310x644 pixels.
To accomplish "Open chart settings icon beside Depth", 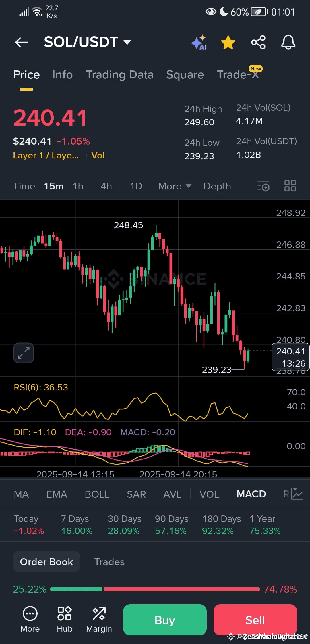I will tap(263, 186).
